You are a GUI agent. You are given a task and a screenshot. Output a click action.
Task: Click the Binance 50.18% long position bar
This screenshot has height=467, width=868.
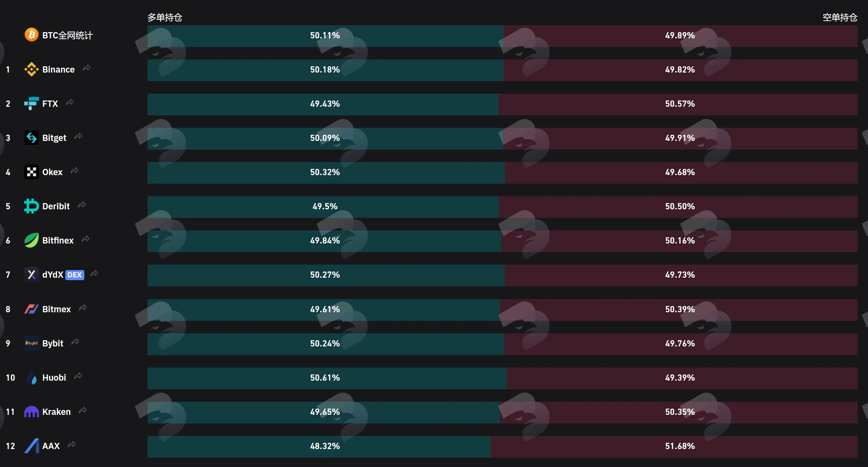(325, 70)
